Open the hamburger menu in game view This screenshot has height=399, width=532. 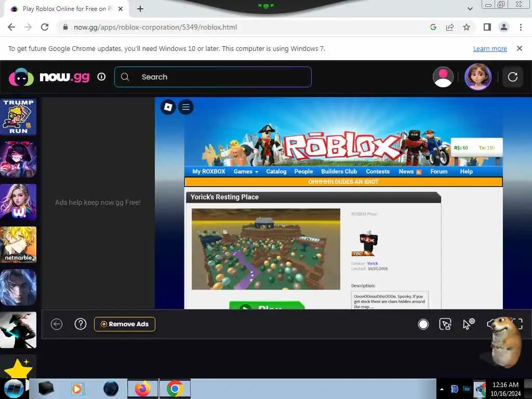(185, 107)
